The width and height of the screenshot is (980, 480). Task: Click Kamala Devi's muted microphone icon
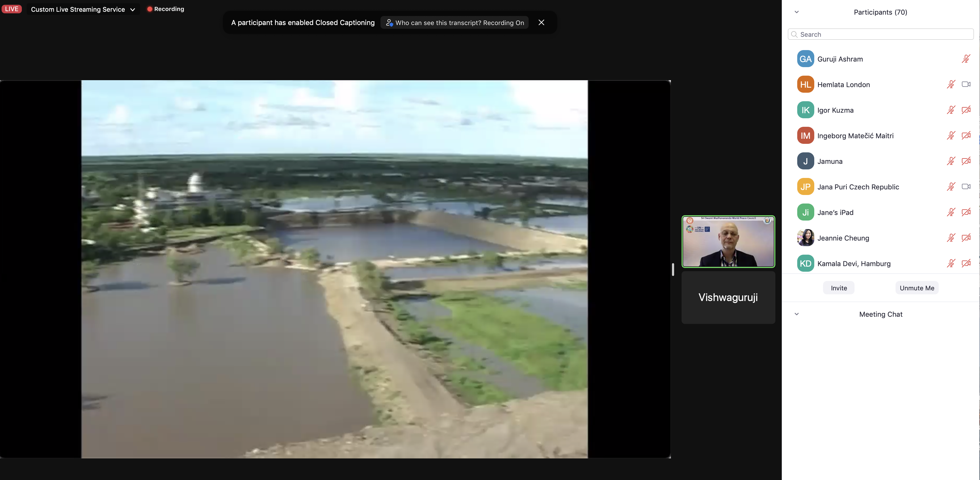point(951,263)
